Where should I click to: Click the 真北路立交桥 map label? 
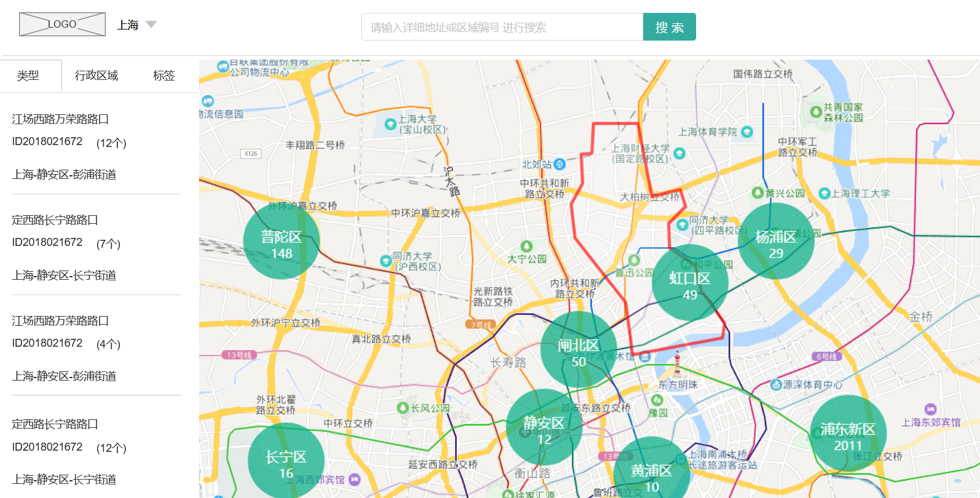pyautogui.click(x=381, y=339)
